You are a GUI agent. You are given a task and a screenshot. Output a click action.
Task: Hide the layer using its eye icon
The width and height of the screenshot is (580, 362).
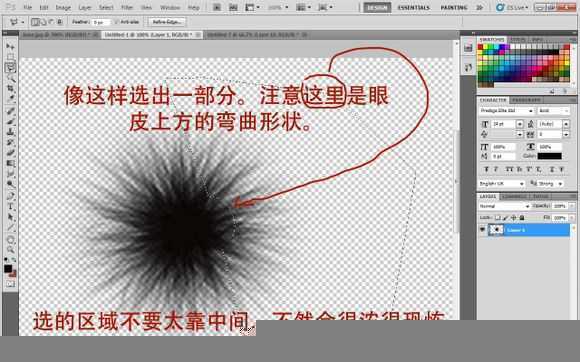(x=483, y=230)
